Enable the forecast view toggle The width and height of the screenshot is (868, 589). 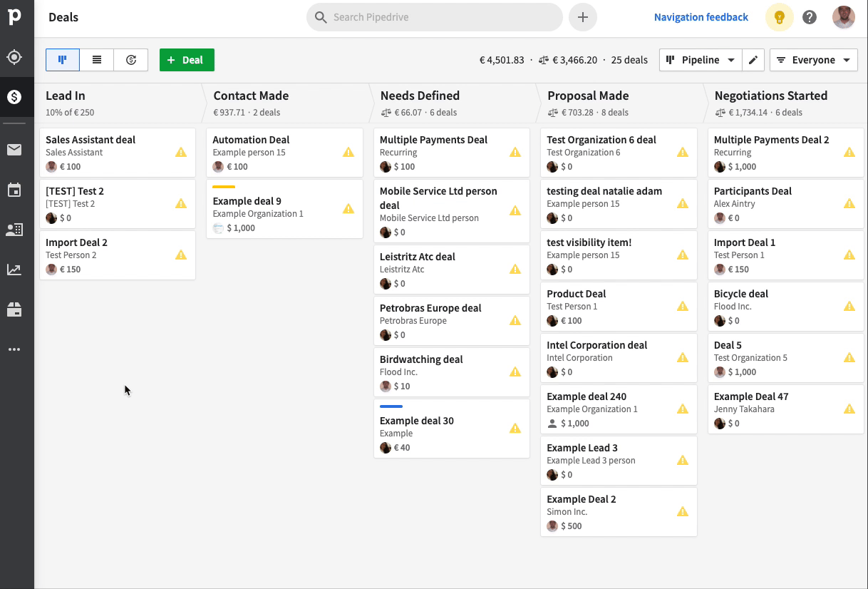130,60
